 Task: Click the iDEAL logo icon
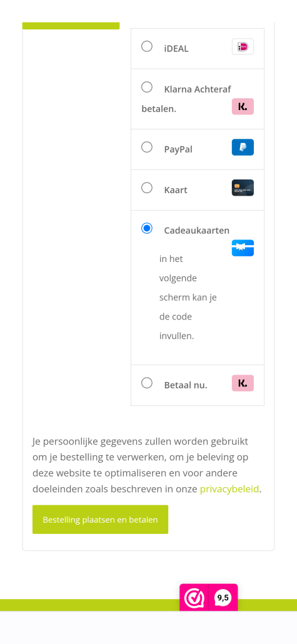pos(243,46)
